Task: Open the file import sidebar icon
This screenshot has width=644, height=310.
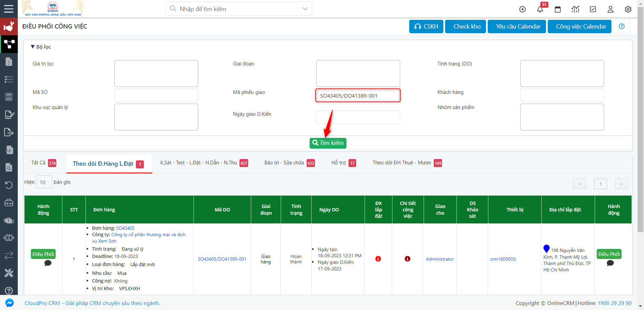Action: 9,150
